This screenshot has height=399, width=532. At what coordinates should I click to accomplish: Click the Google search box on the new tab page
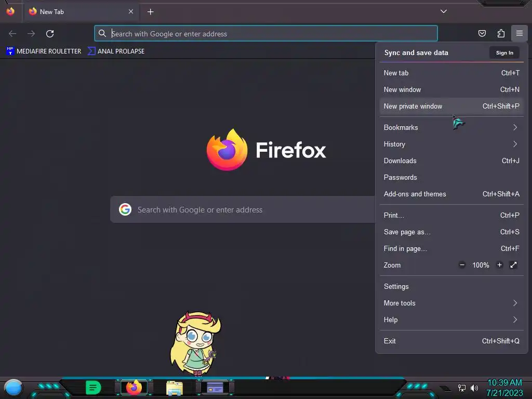pos(242,210)
